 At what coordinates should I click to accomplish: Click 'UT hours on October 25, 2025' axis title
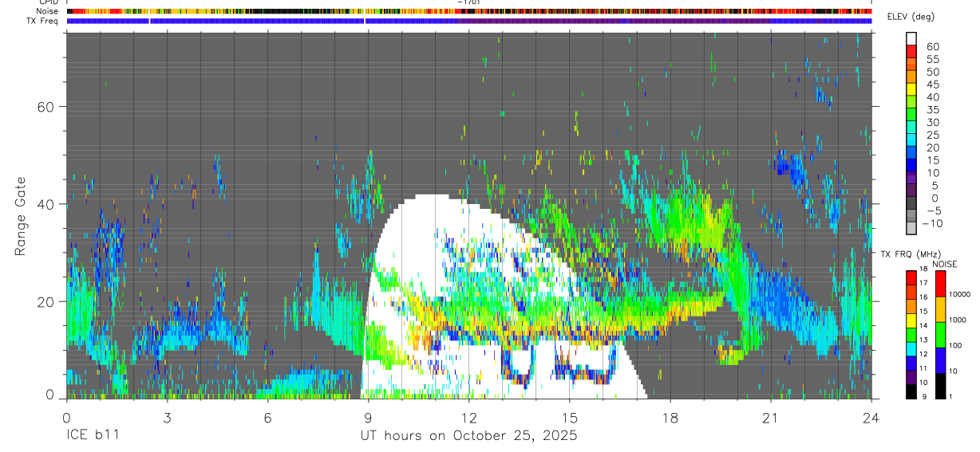pos(468,436)
